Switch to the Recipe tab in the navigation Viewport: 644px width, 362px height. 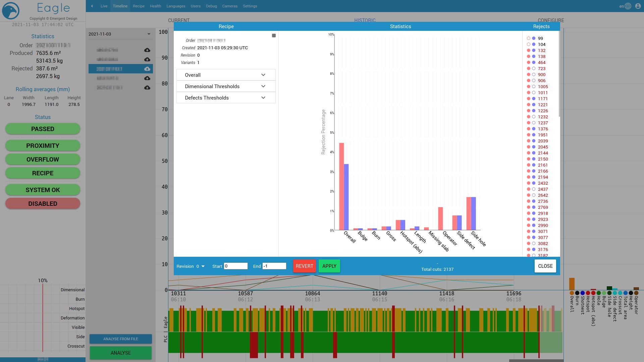point(139,6)
